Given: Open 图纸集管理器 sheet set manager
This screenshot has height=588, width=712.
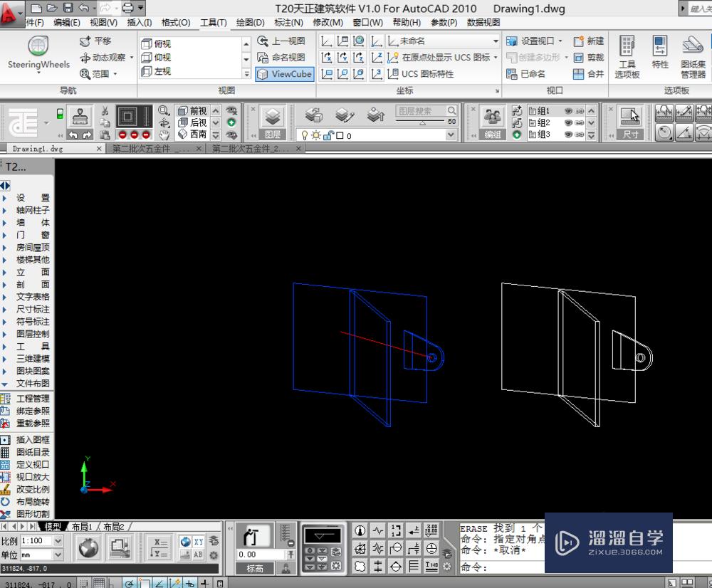Looking at the screenshot, I should (x=693, y=57).
